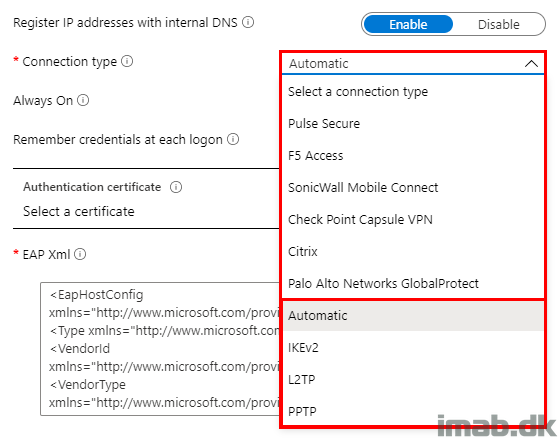Click the Automatic selected value field
The image size is (560, 438).
click(413, 64)
